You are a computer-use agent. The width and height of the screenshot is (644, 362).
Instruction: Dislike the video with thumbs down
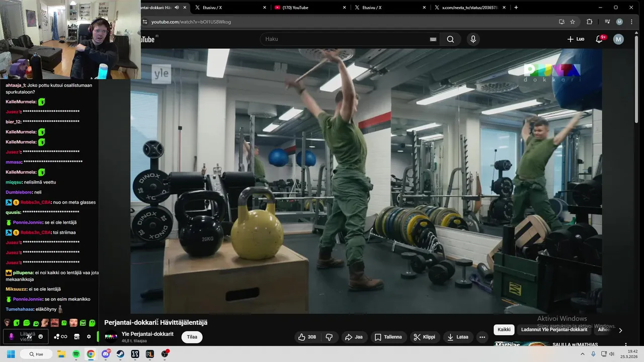point(330,337)
